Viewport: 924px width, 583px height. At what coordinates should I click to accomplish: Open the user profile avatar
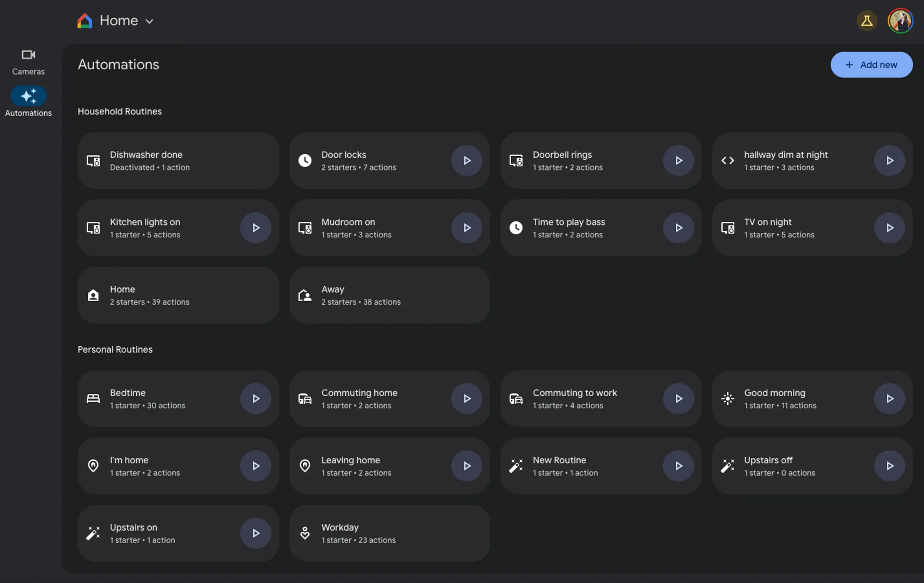coord(900,21)
